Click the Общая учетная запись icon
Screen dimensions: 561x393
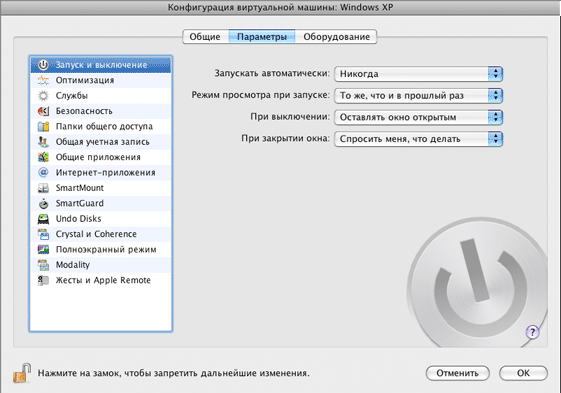(43, 142)
